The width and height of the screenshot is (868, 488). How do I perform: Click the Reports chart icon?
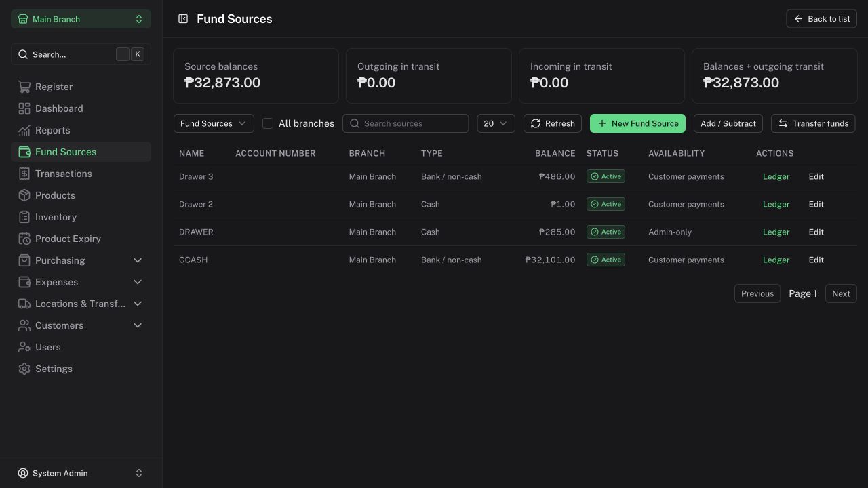point(24,130)
